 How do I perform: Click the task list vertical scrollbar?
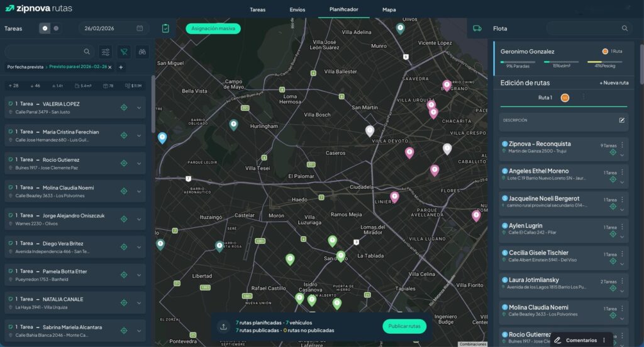coord(153,105)
